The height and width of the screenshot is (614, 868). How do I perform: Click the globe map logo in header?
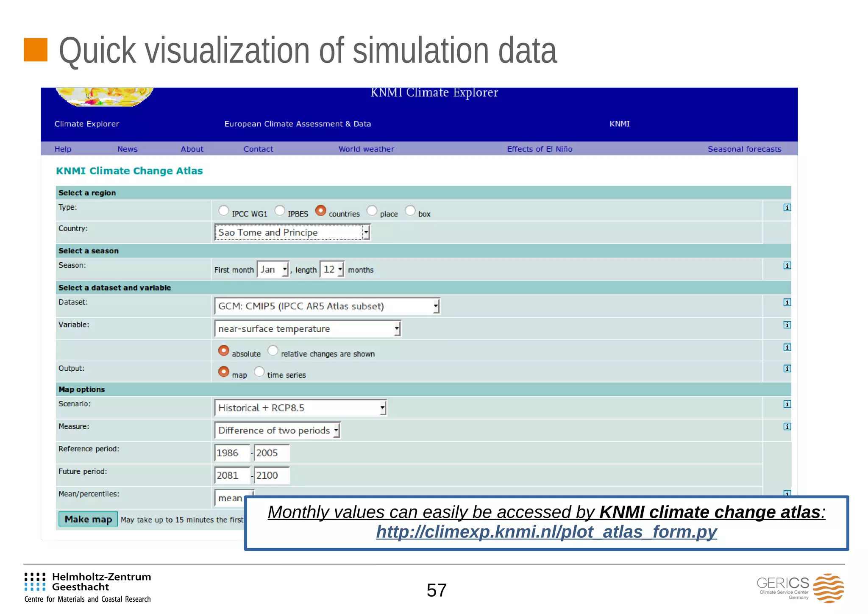click(105, 97)
